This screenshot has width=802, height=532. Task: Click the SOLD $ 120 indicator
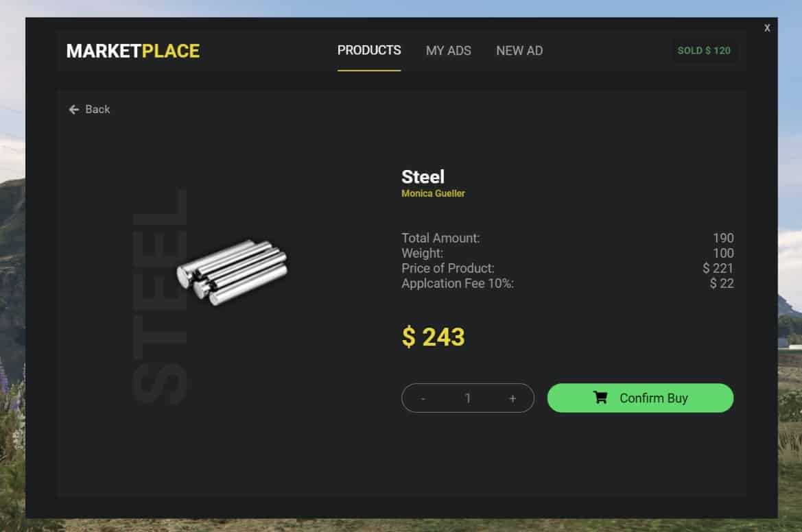[705, 50]
